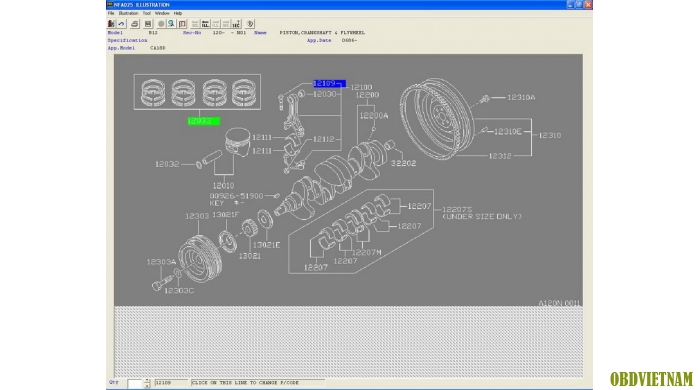Click the red book toolbar icon
700x390 pixels.
(x=182, y=24)
